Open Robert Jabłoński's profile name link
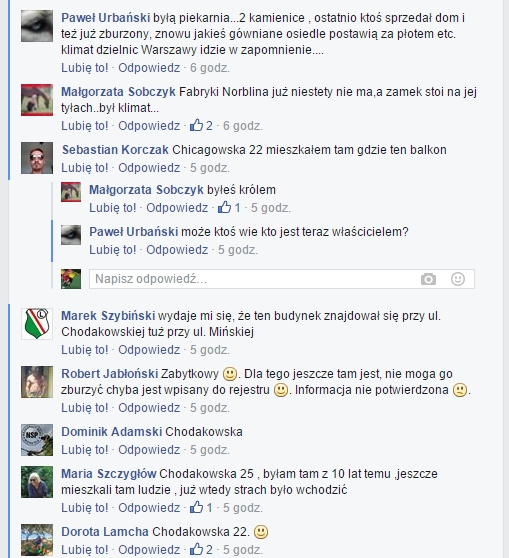The height and width of the screenshot is (558, 509). [x=110, y=374]
